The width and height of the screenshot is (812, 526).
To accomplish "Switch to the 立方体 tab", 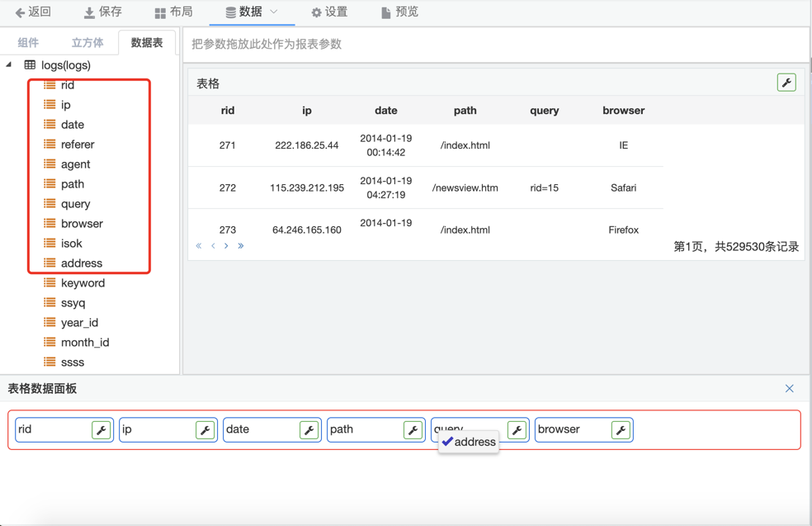I will (x=87, y=43).
